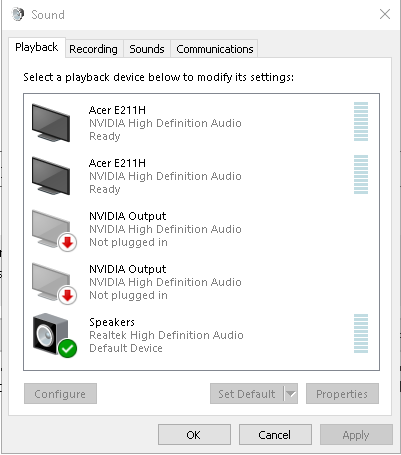The width and height of the screenshot is (401, 455).
Task: Click the first NVIDIA Output unplugged icon
Action: pos(54,230)
